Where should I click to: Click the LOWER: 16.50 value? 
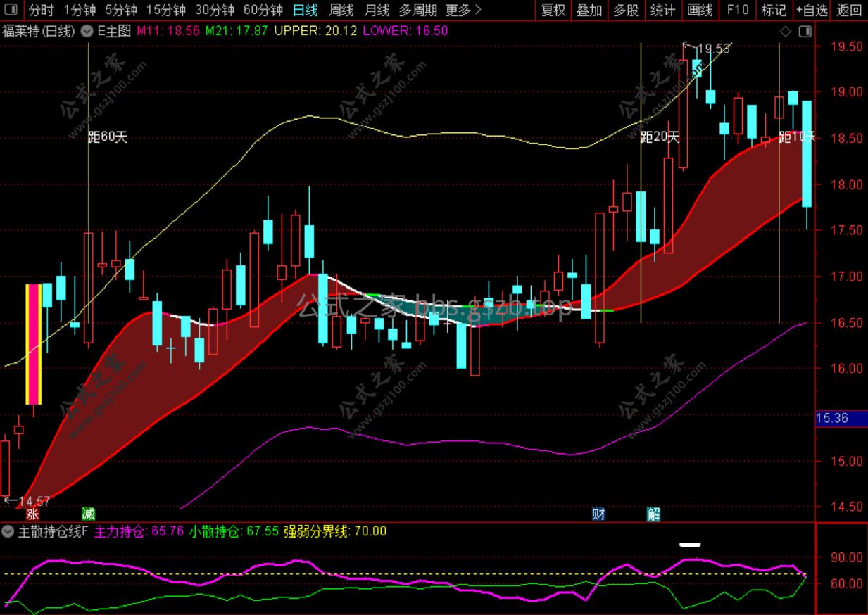[x=405, y=31]
